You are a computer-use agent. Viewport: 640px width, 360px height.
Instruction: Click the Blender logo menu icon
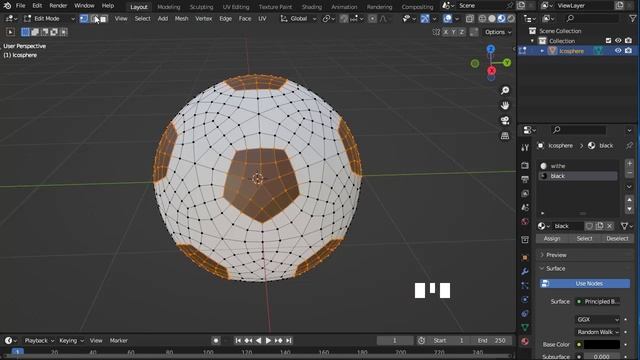click(7, 6)
